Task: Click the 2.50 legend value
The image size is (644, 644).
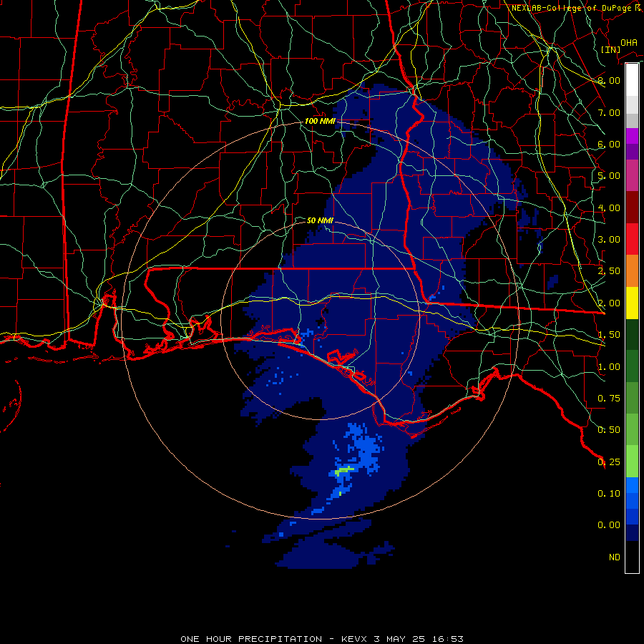Action: (x=609, y=271)
